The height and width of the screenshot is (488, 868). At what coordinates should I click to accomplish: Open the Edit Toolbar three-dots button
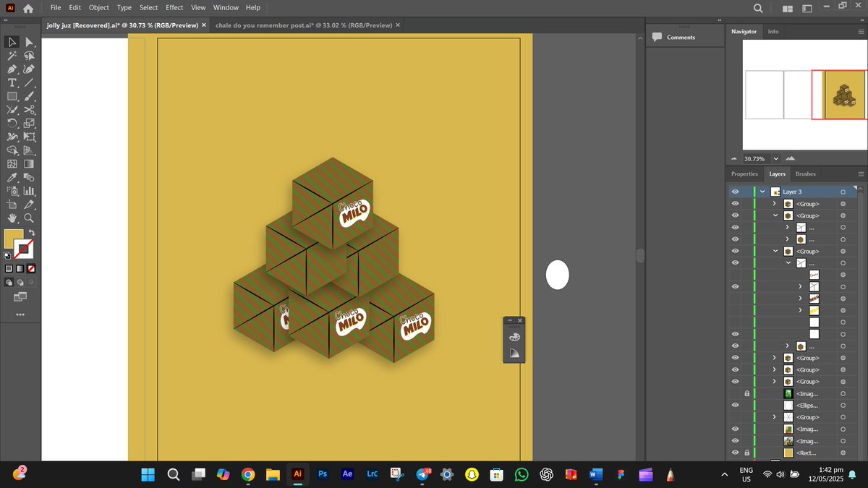coord(20,314)
